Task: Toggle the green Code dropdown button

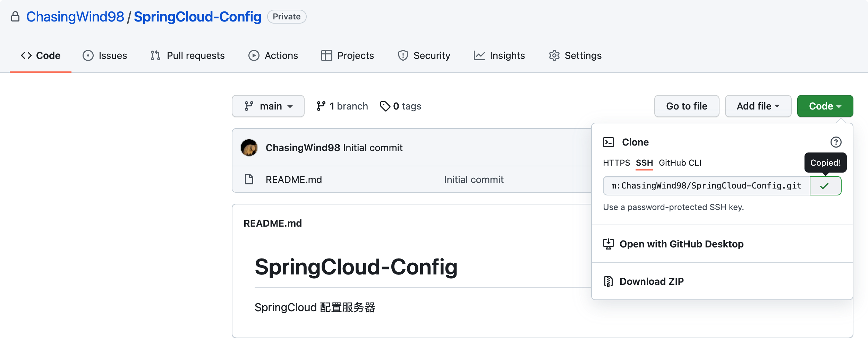Action: point(825,106)
